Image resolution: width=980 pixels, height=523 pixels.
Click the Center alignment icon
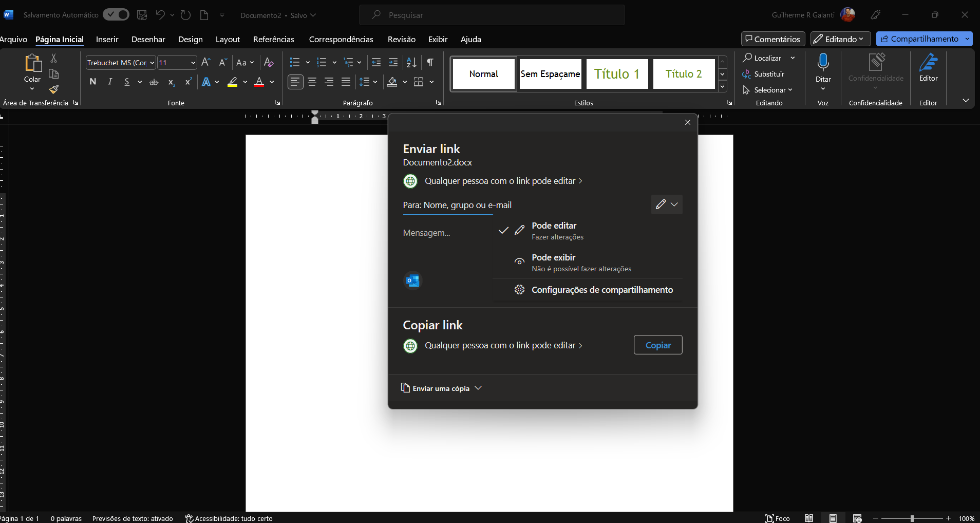(x=312, y=82)
